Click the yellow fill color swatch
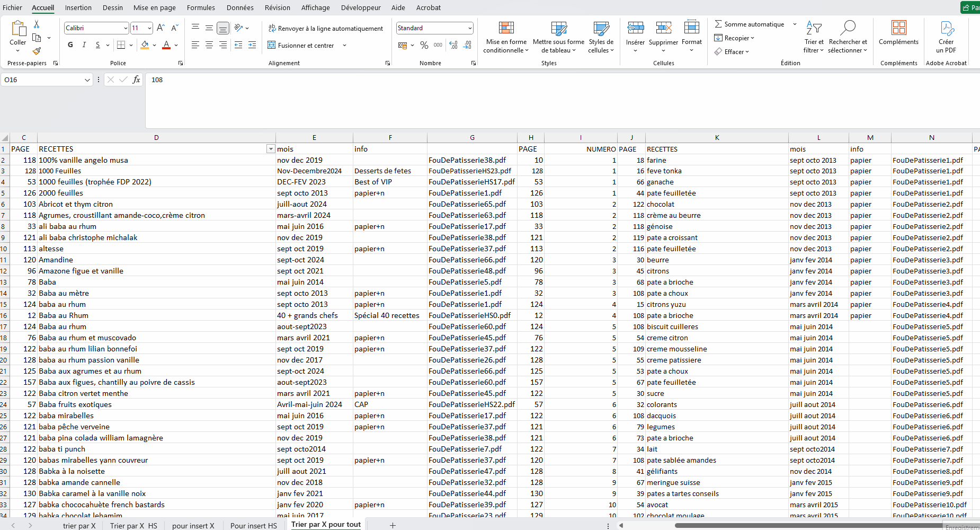The width and height of the screenshot is (980, 530). (x=145, y=46)
